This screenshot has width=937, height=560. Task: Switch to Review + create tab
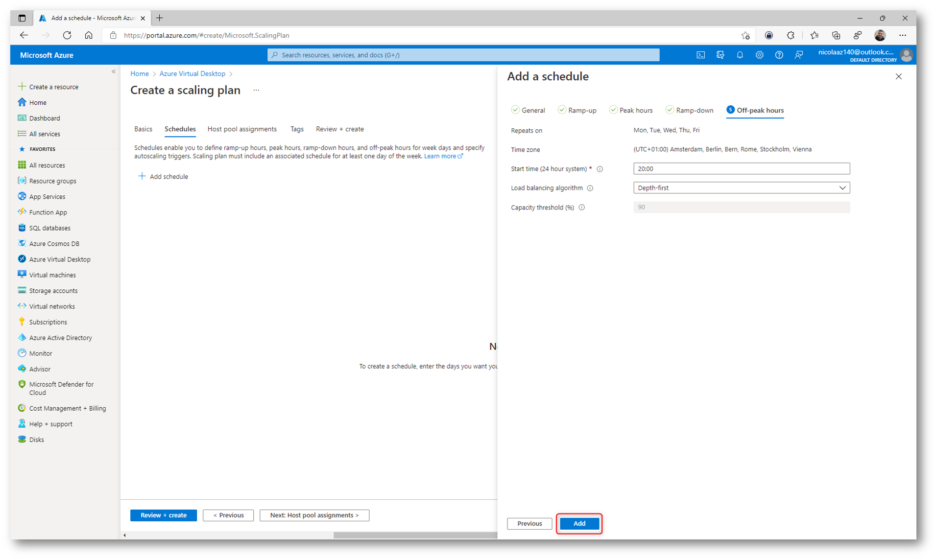click(340, 129)
